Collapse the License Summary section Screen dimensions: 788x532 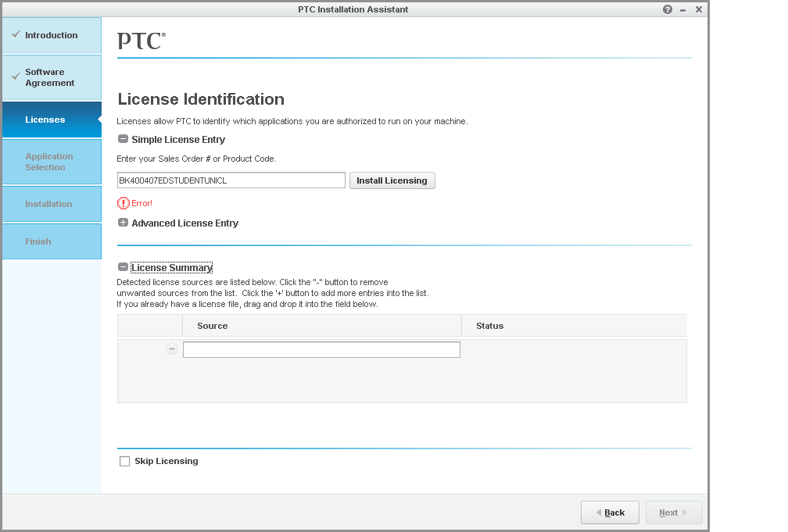(x=123, y=267)
